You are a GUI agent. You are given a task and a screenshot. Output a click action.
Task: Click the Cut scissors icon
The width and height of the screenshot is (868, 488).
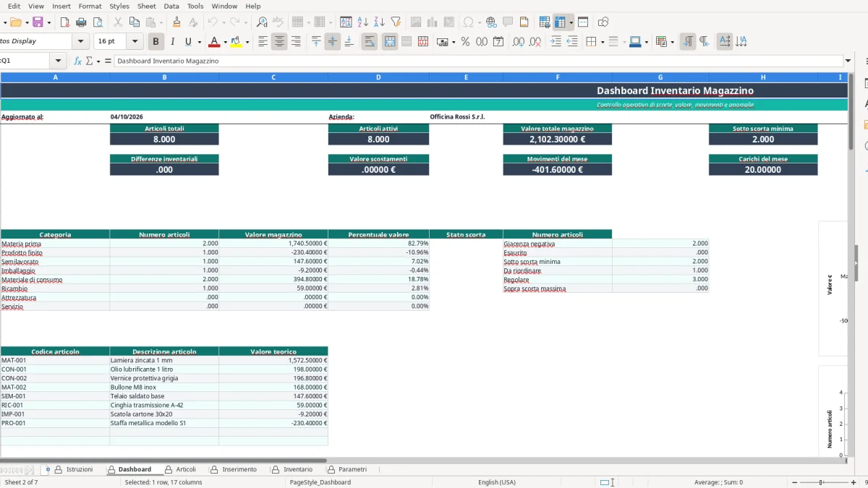tap(118, 22)
